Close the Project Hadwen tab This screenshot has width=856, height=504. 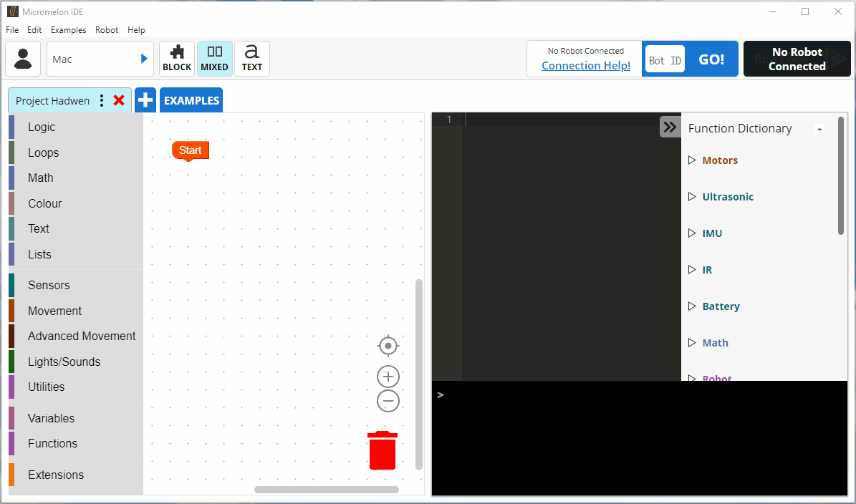(119, 100)
